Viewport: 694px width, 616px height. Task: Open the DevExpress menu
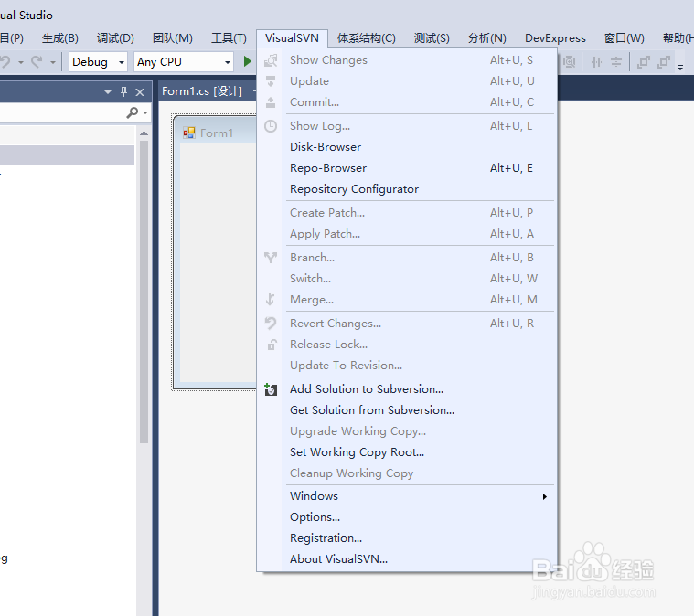(555, 38)
